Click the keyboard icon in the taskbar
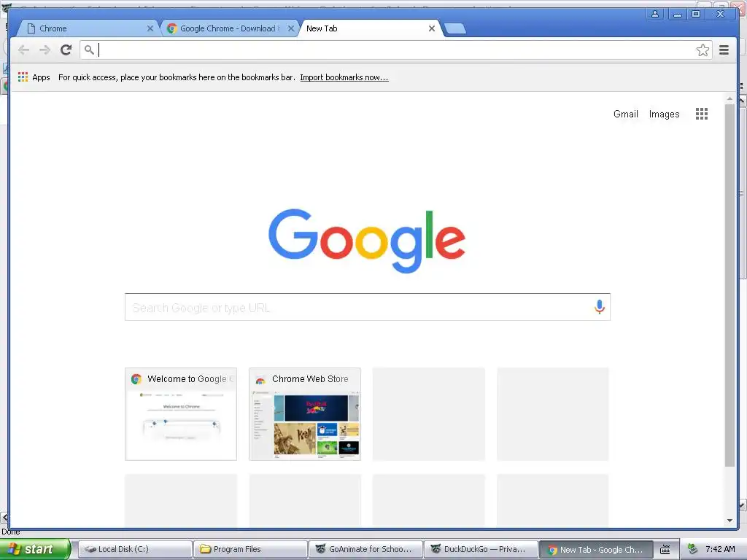This screenshot has height=560, width=747. click(x=665, y=550)
